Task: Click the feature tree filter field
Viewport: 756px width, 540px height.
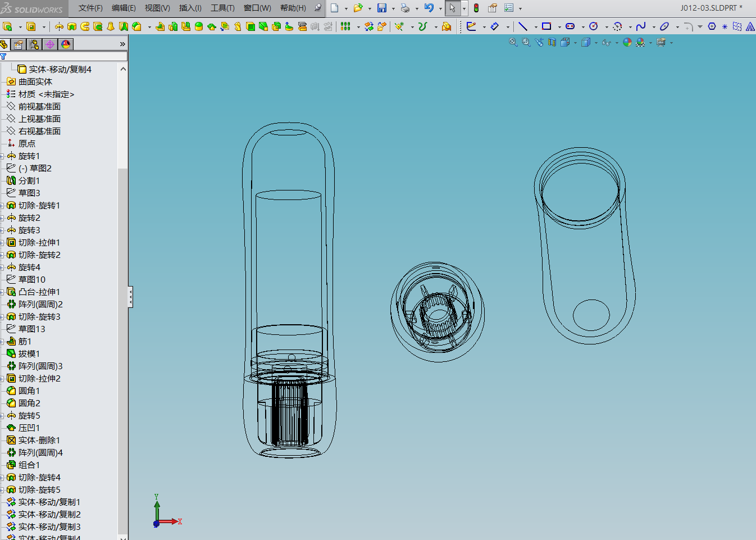Action: [x=63, y=56]
